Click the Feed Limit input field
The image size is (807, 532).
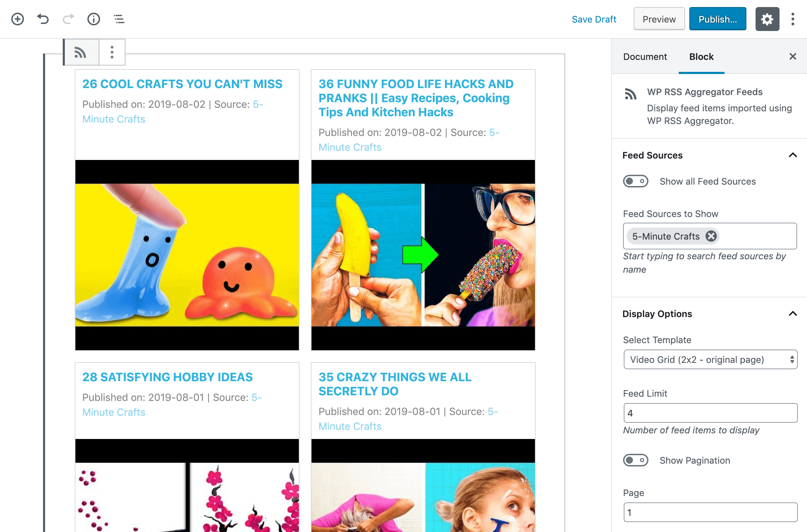click(710, 413)
